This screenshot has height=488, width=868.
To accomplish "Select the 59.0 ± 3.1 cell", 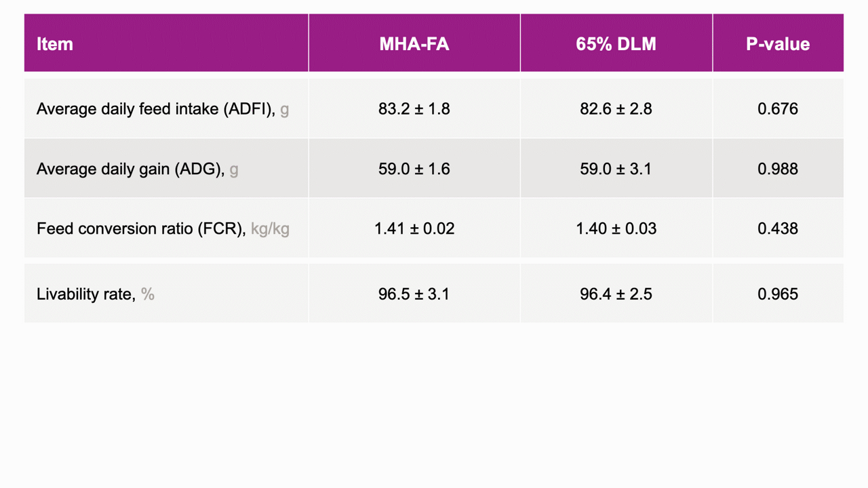I will point(616,168).
